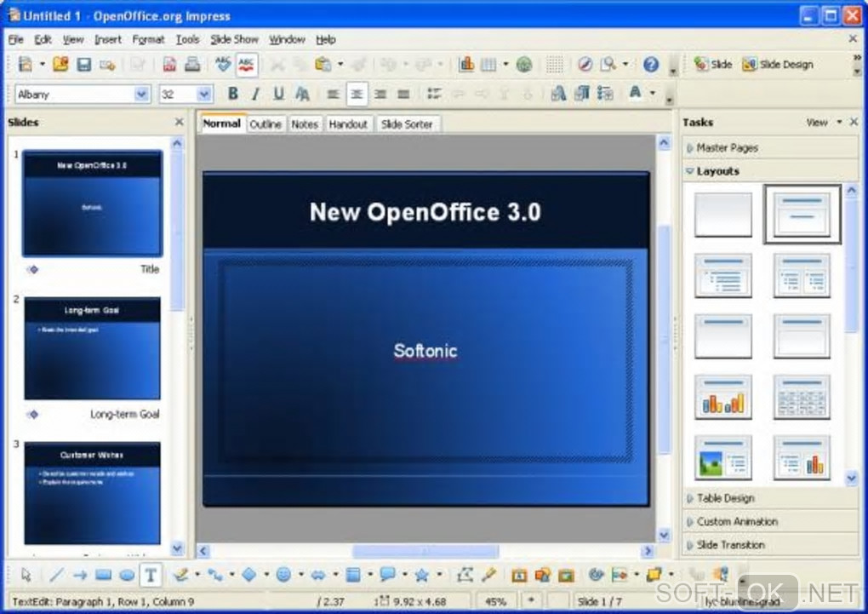Screen dimensions: 868x614
Task: Toggle AutoSpellcheck icon
Action: 246,64
